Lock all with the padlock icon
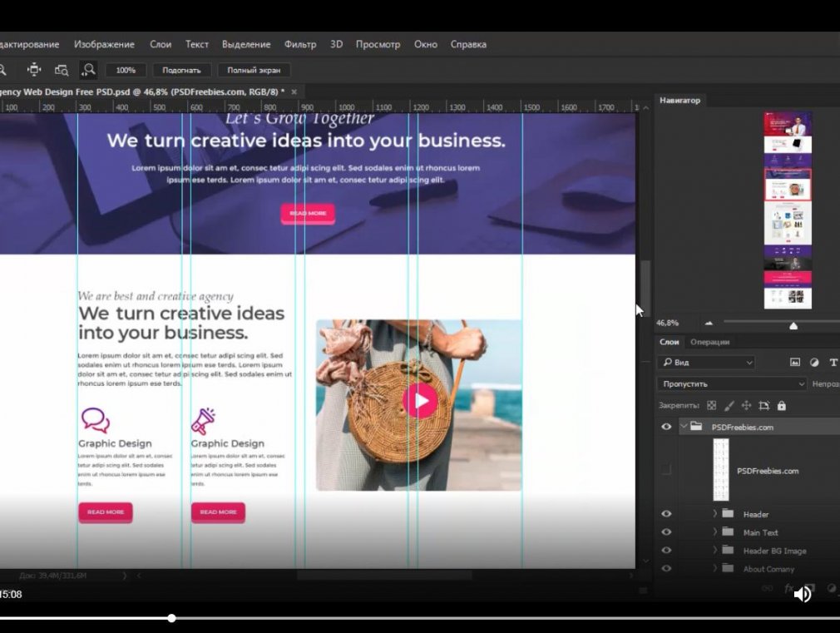840x633 pixels. point(782,406)
